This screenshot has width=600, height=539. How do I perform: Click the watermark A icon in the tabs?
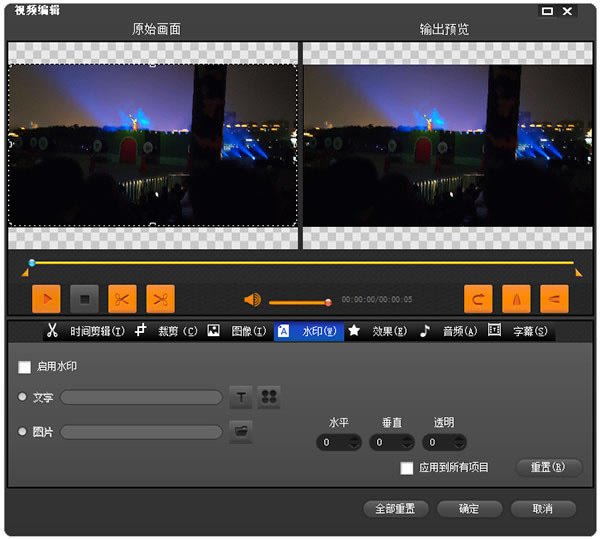tap(284, 331)
